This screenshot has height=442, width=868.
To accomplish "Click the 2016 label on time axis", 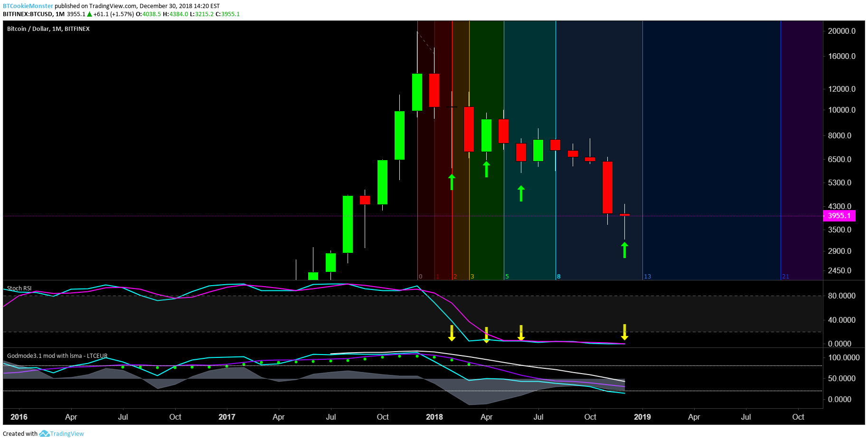I will pyautogui.click(x=19, y=417).
